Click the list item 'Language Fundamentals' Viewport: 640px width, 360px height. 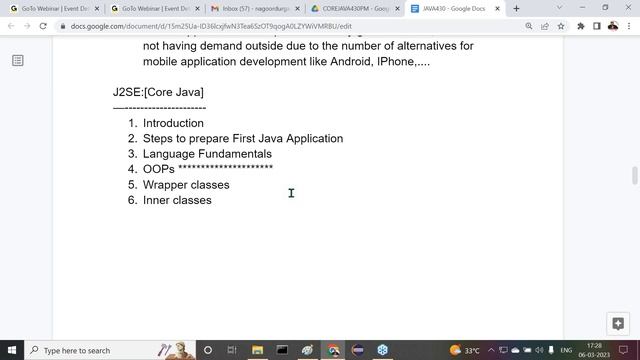pyautogui.click(x=207, y=154)
